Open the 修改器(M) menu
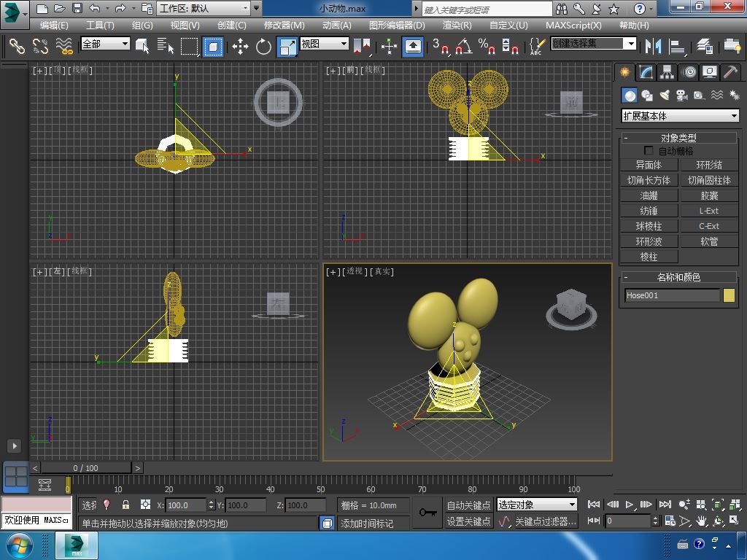 (284, 26)
